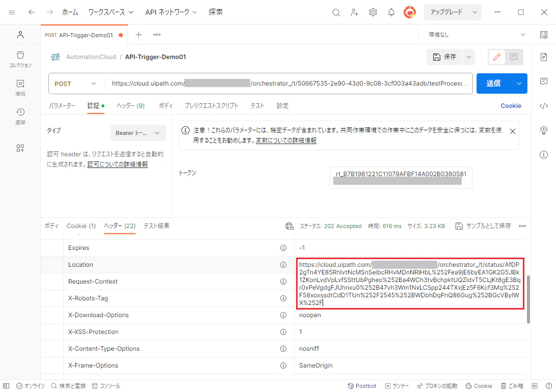Switch to response Cookie (1) tab
Image resolution: width=556 pixels, height=392 pixels.
tap(81, 226)
